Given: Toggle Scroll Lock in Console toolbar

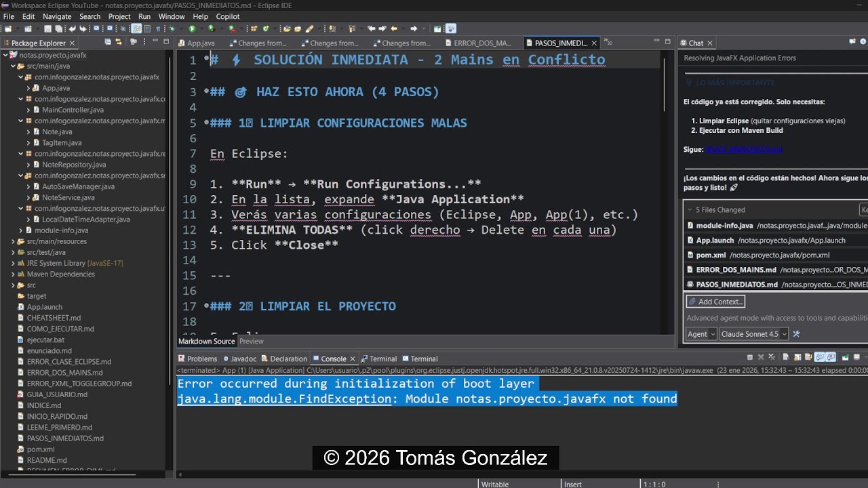Looking at the screenshot, I should click(797, 357).
